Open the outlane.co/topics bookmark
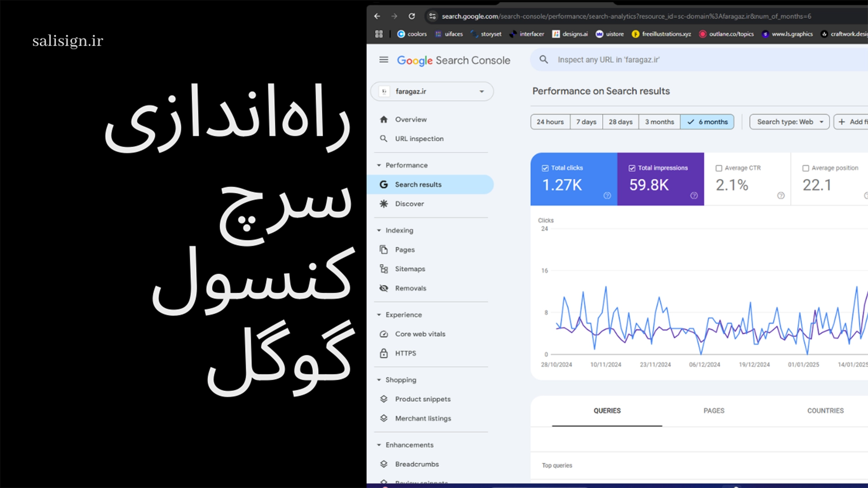Image resolution: width=868 pixels, height=488 pixels. (x=726, y=34)
